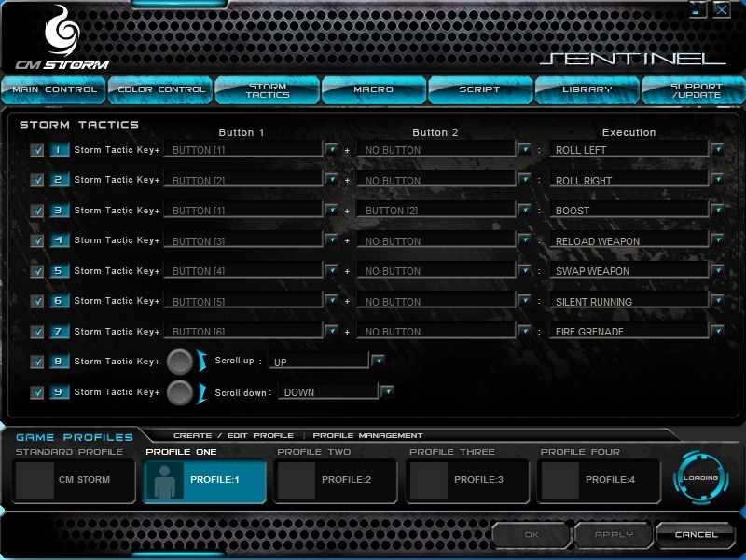This screenshot has width=746, height=560.
Task: Select the PROFILE:4 game profile
Action: 599,481
